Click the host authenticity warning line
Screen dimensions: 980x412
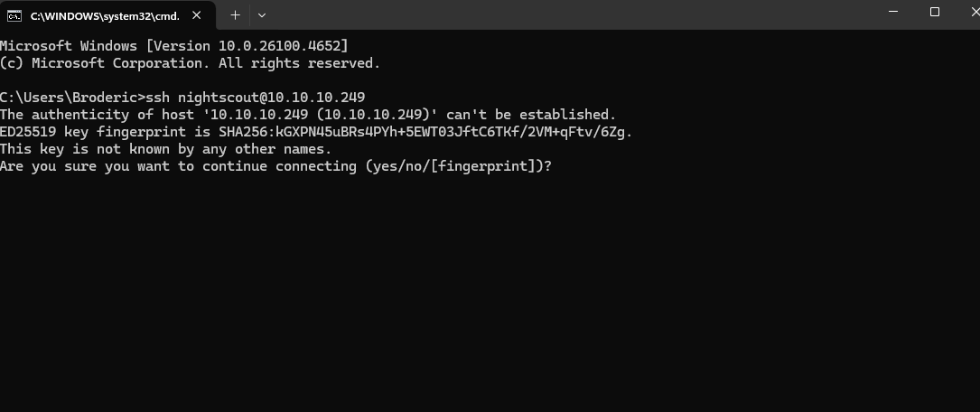click(x=307, y=115)
